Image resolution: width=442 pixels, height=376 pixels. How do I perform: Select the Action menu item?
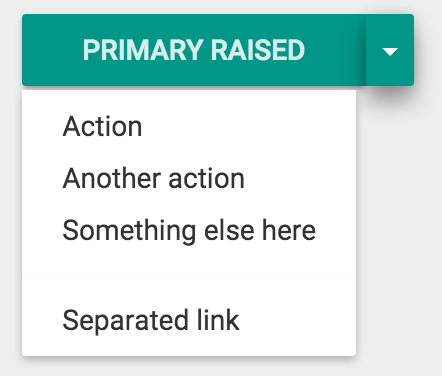189,127
